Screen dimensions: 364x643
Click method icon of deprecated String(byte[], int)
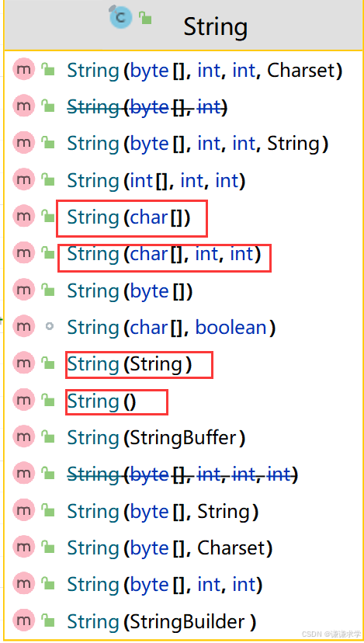pos(24,106)
